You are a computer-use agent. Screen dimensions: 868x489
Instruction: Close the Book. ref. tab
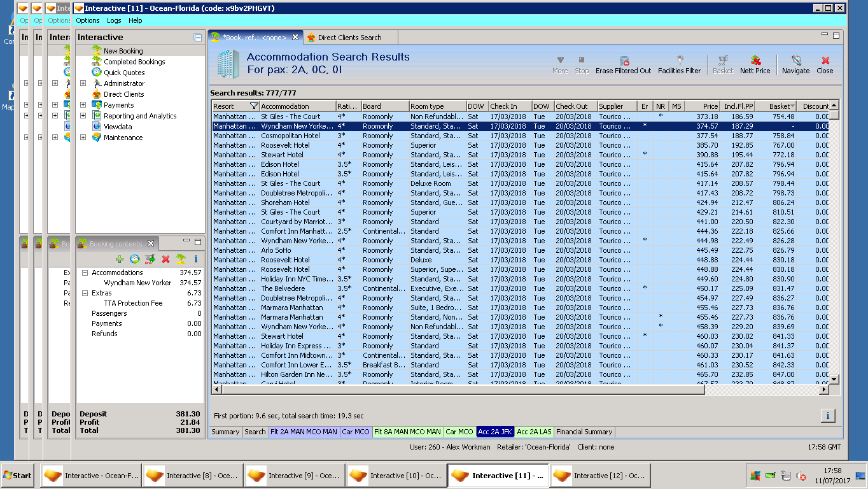(295, 37)
